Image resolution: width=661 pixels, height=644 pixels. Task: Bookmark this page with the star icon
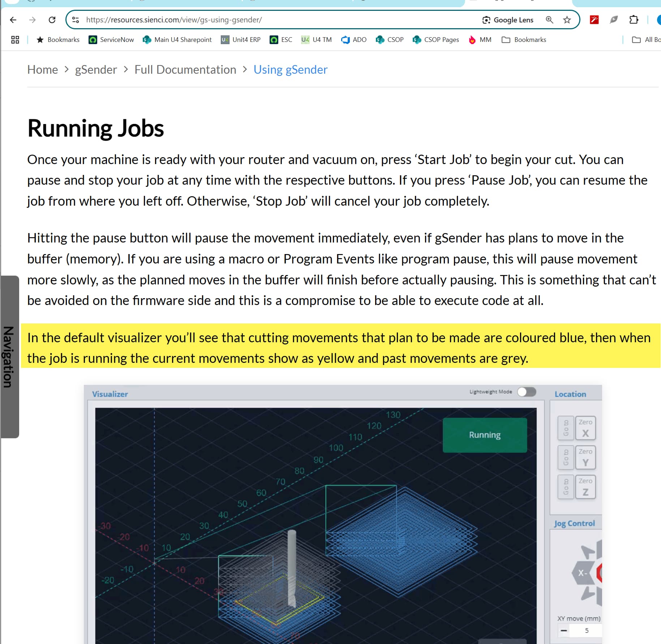[x=567, y=20]
